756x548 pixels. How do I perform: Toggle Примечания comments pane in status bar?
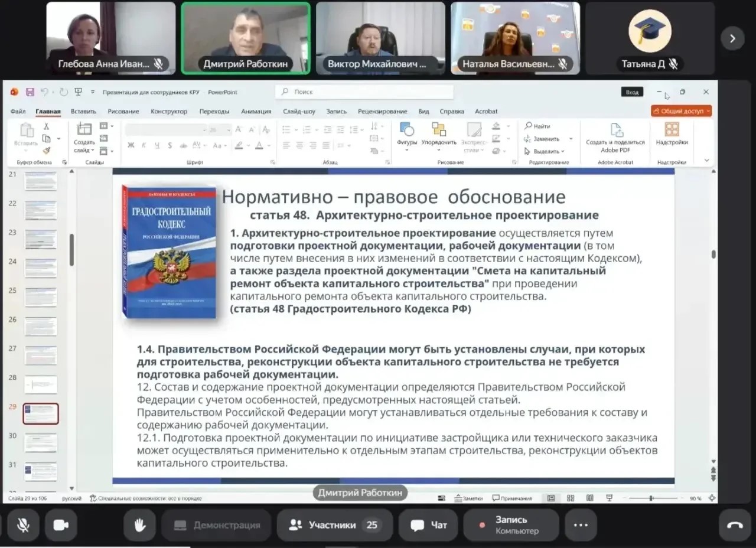512,498
